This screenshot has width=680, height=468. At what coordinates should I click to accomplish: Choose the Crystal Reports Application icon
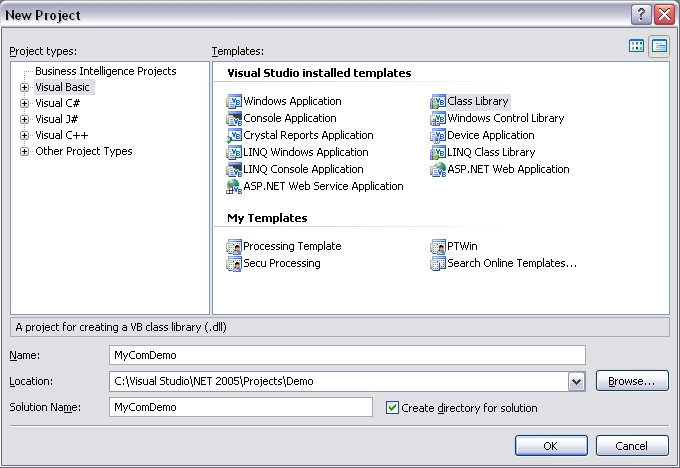pyautogui.click(x=234, y=135)
